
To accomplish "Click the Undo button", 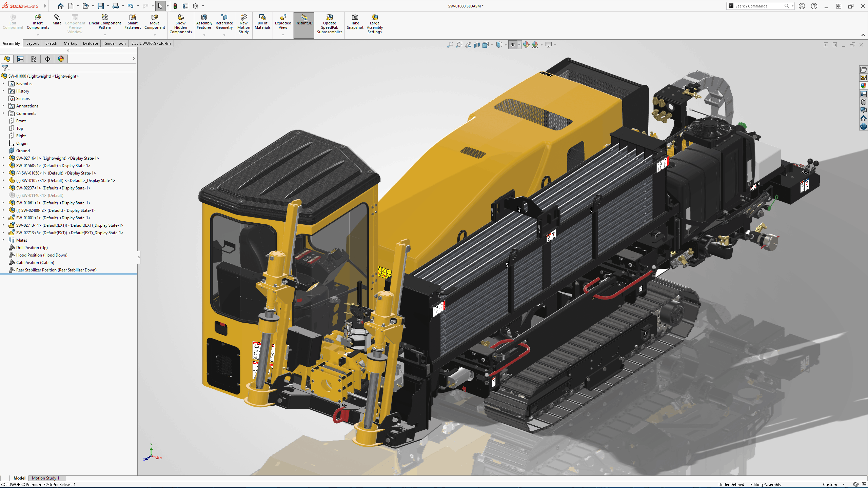I will pos(130,6).
